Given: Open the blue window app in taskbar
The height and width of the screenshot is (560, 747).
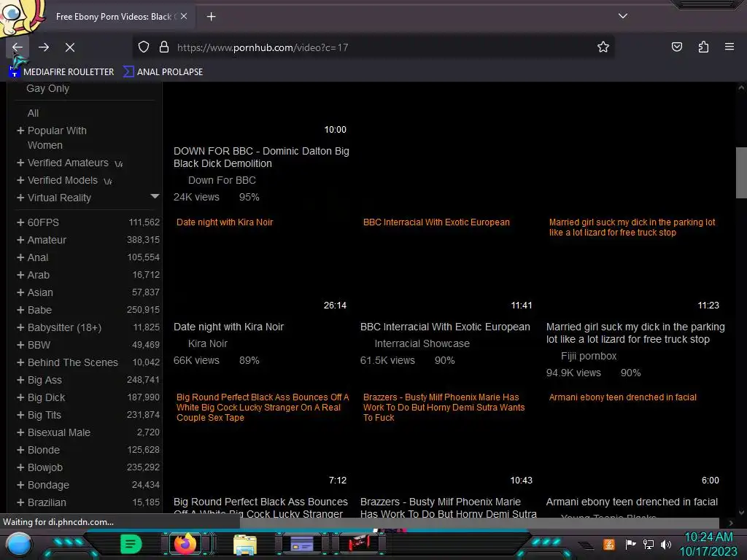Looking at the screenshot, I should (301, 544).
